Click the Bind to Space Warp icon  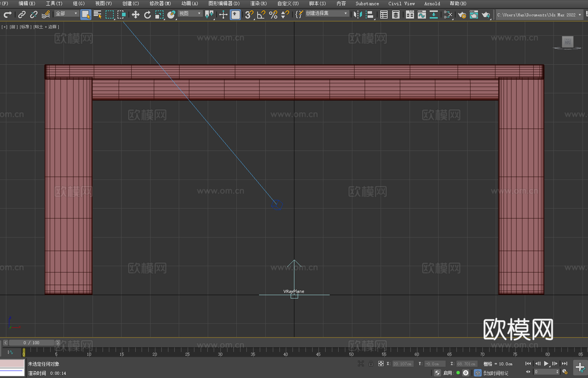(x=46, y=14)
